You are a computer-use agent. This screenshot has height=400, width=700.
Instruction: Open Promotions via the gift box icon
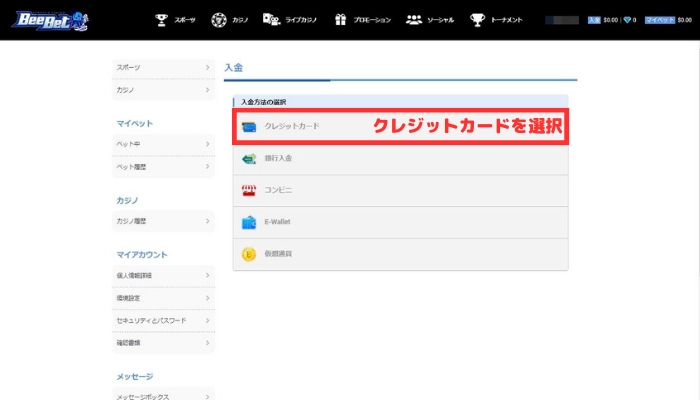click(341, 20)
